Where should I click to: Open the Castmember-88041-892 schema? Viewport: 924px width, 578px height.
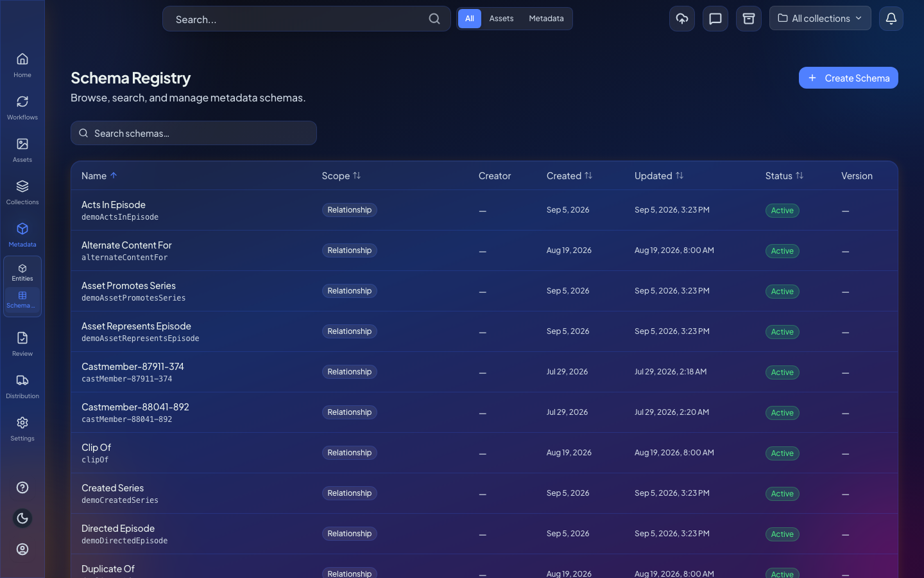pyautogui.click(x=135, y=407)
